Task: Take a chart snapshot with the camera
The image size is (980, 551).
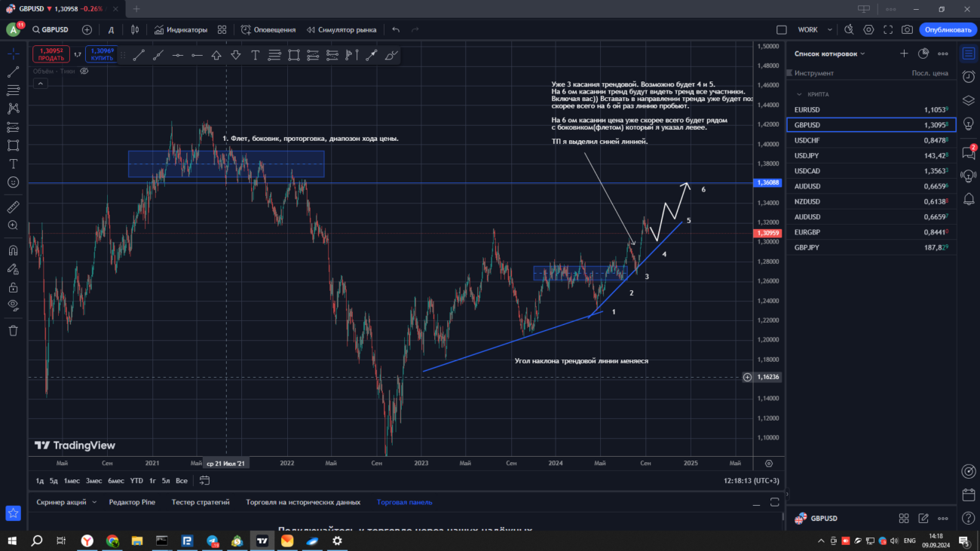Action: 907,29
